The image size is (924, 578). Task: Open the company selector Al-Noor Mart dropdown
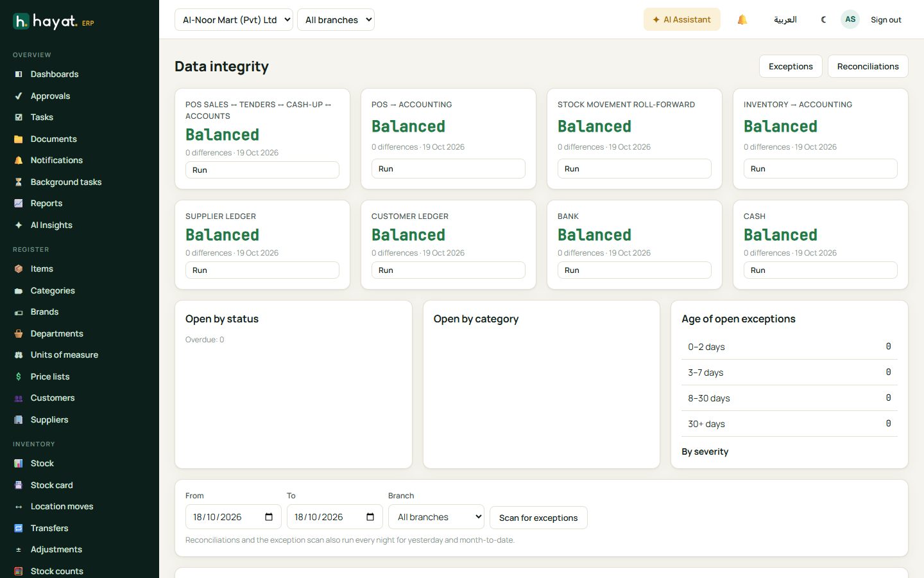click(x=234, y=20)
